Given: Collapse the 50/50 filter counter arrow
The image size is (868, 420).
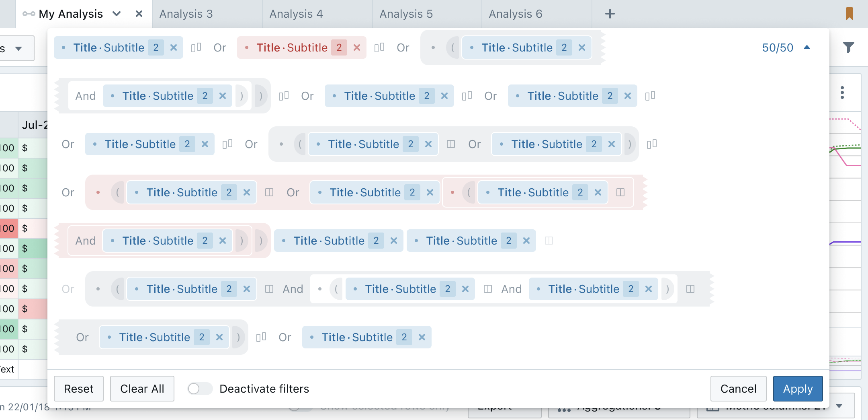Looking at the screenshot, I should [x=807, y=47].
